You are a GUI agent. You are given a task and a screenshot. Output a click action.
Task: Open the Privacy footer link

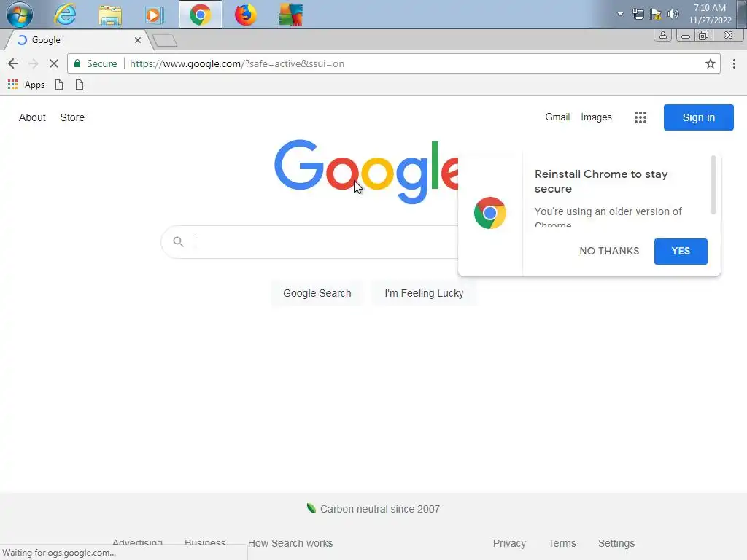click(509, 543)
